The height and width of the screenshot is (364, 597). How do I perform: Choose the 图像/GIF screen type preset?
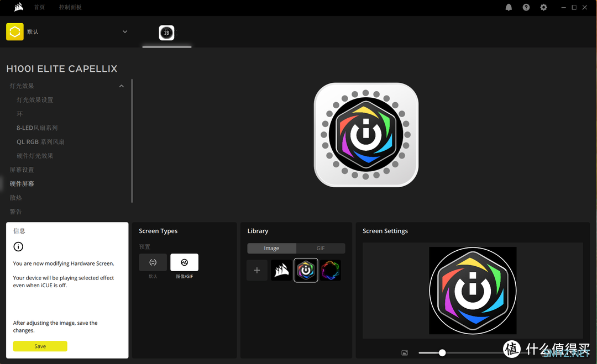pyautogui.click(x=184, y=262)
